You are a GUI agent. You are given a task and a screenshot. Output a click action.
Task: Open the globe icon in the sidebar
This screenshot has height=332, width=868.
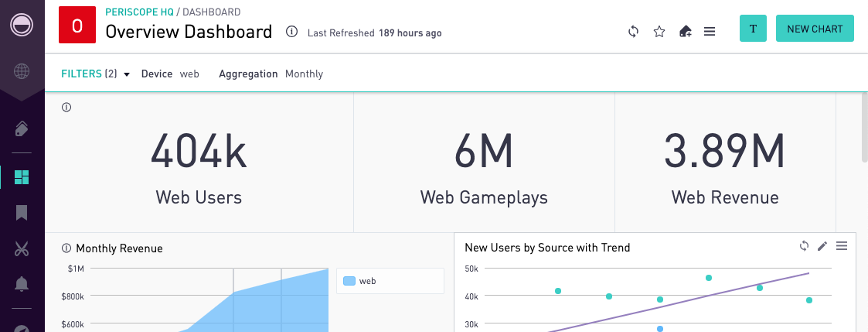click(22, 71)
